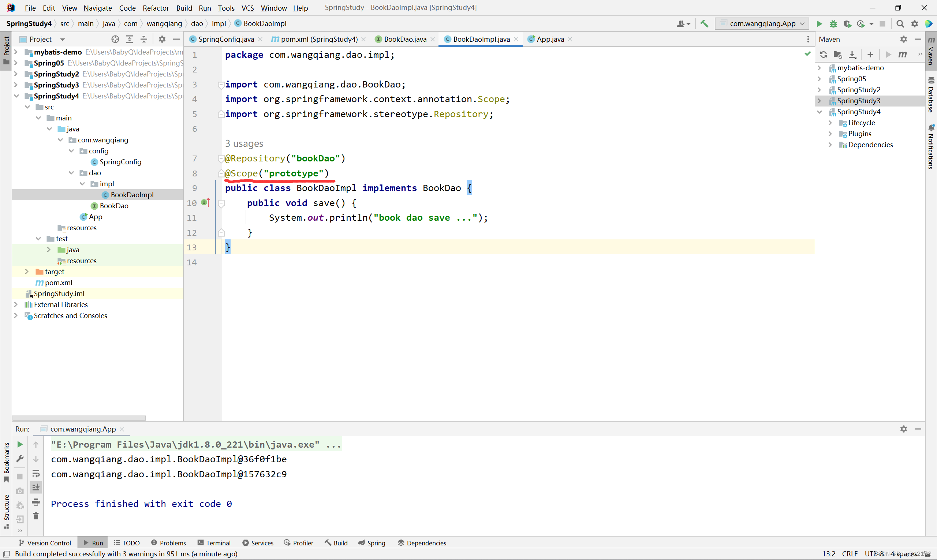Click Project panel horizontal scrollbar
Screen dimensions: 937x560
pos(79,418)
